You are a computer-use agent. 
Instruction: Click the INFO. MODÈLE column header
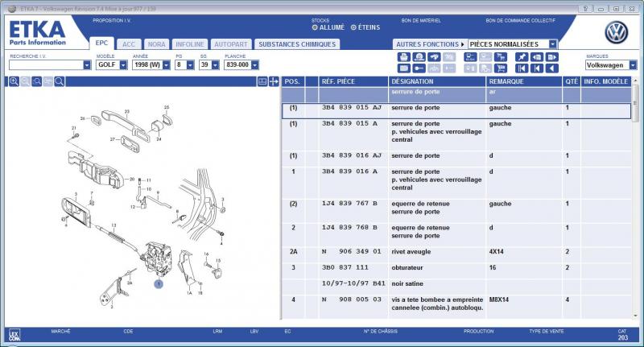(606, 81)
